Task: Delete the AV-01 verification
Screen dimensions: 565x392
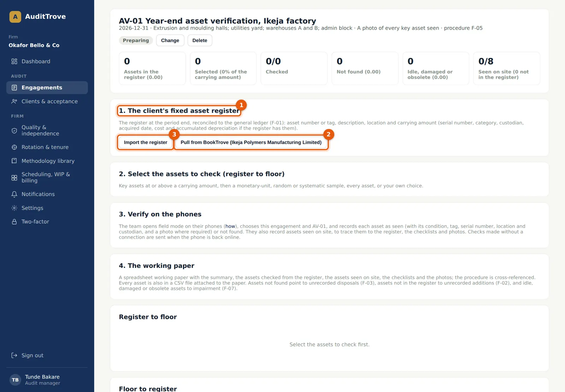Action: [200, 41]
